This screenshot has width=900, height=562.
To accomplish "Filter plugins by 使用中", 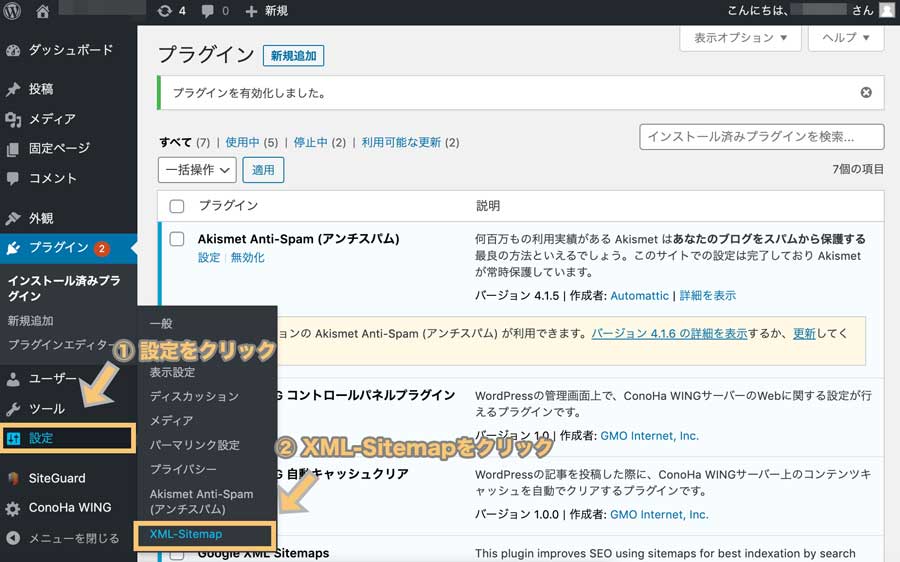I will [243, 142].
